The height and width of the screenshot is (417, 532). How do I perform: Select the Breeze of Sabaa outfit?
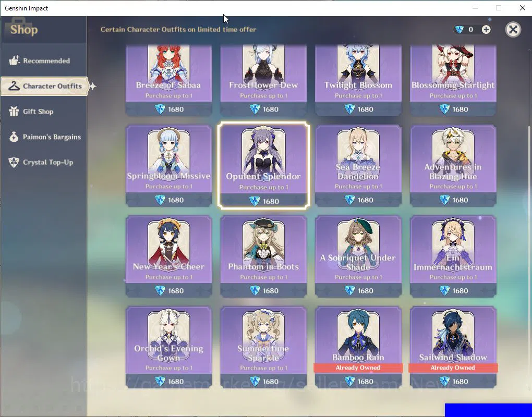tap(168, 80)
